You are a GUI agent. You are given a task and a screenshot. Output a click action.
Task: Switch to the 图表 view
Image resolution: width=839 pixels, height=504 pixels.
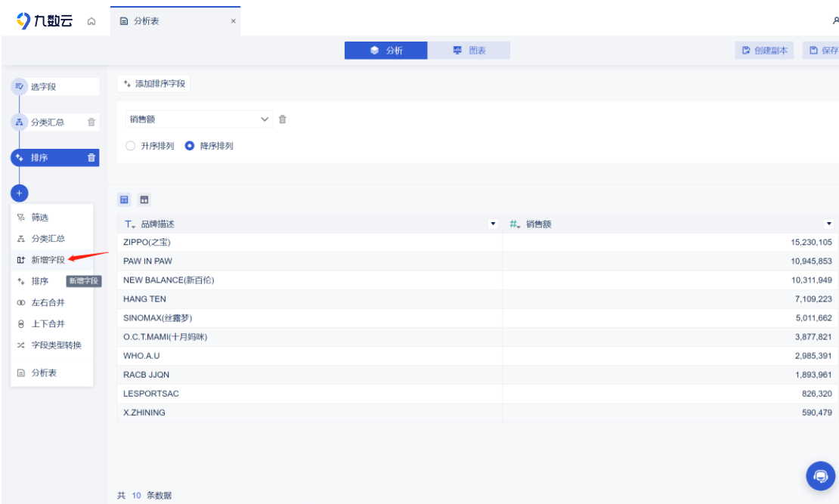click(469, 51)
